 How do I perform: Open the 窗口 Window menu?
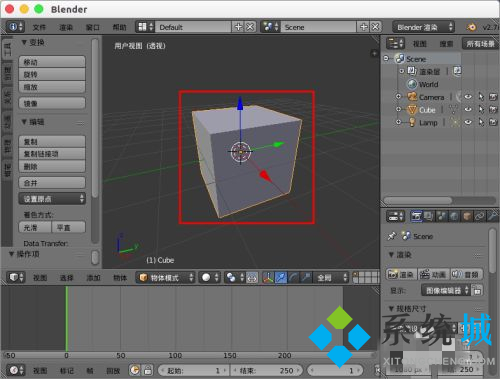coord(92,27)
